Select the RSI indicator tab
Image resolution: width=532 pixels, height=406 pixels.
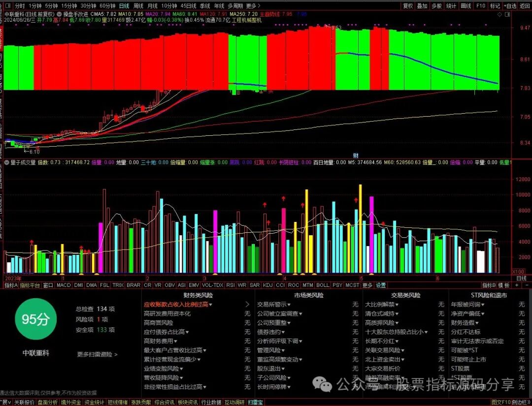(x=231, y=285)
